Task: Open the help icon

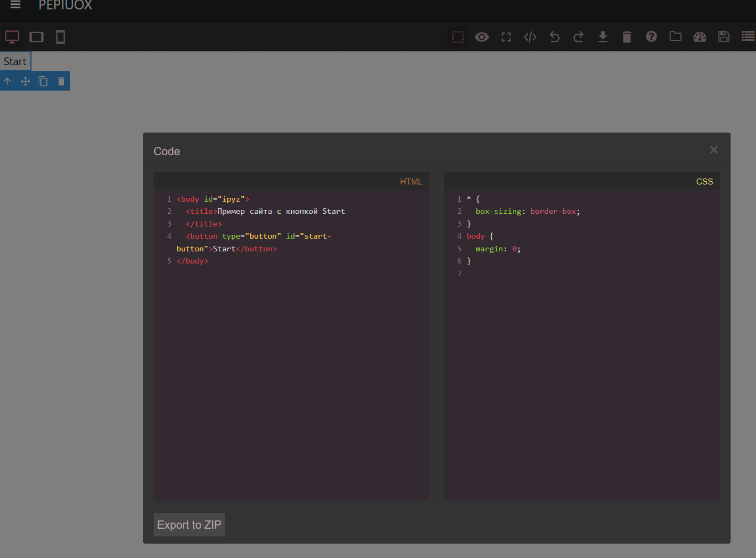Action: 651,37
